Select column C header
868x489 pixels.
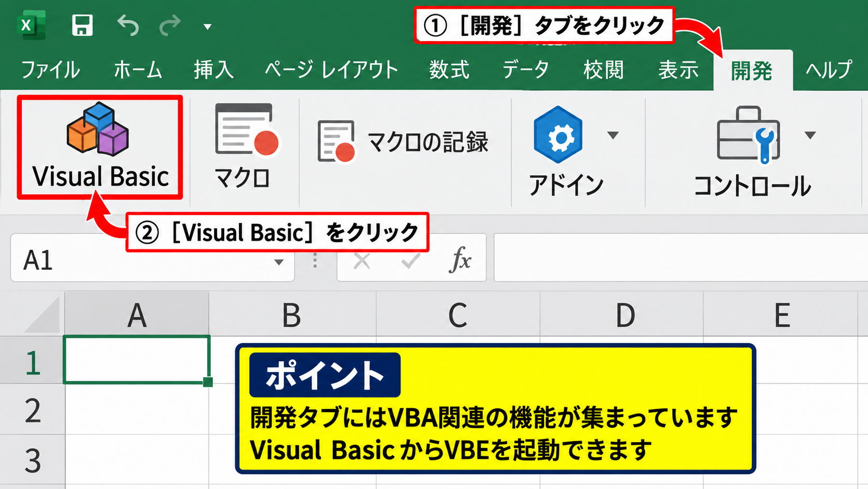click(458, 314)
